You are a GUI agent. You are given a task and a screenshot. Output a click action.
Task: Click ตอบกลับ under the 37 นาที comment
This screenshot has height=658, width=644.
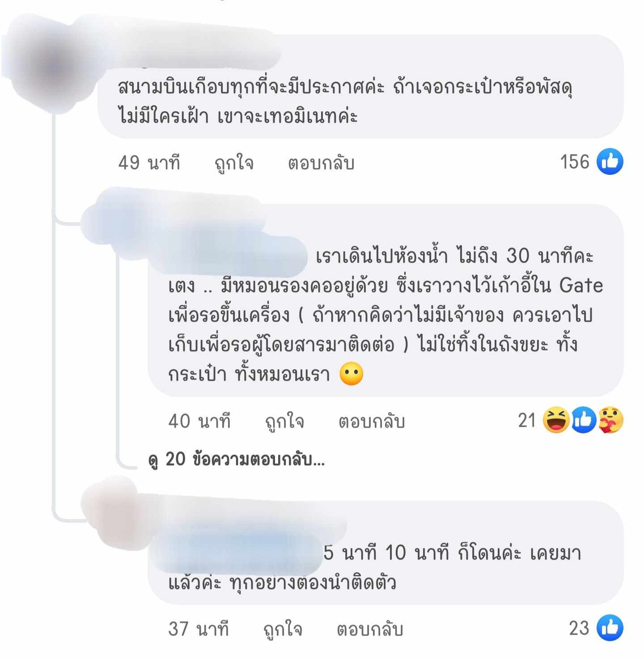point(370,629)
